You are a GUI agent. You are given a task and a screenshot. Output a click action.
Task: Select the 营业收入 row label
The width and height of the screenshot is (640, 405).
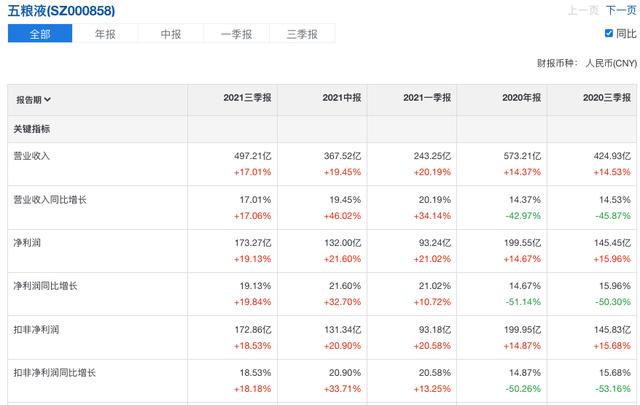31,156
